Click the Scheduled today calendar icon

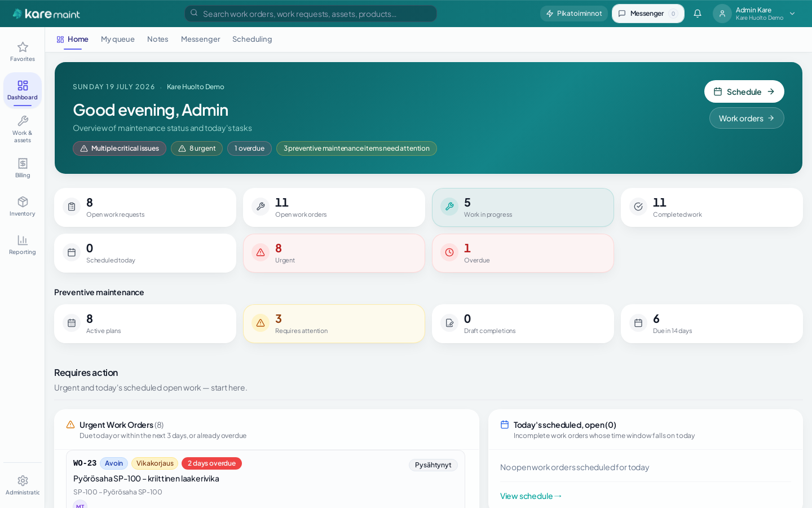pyautogui.click(x=72, y=252)
